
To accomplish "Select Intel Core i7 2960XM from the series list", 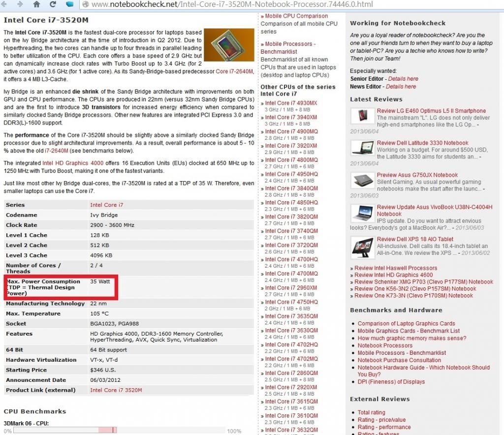I will (x=291, y=288).
